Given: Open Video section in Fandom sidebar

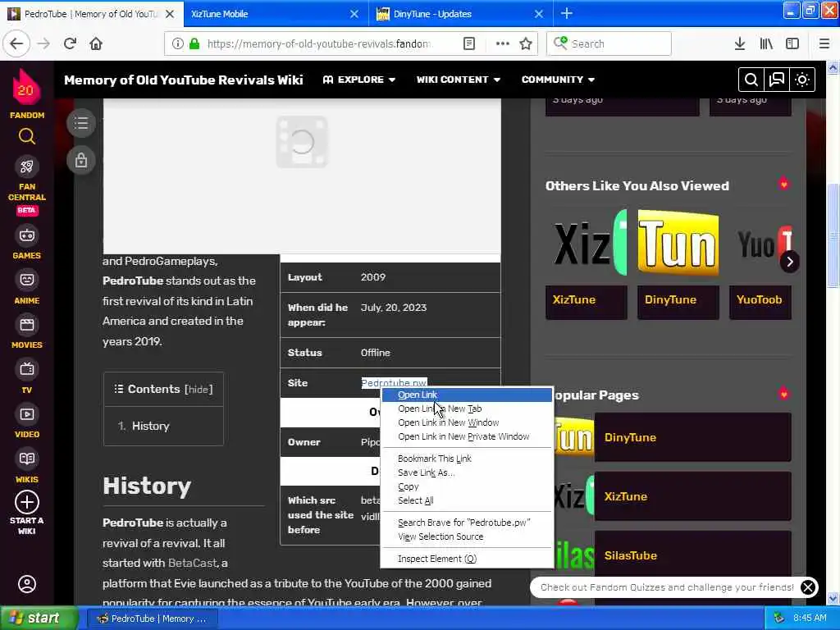Looking at the screenshot, I should [27, 422].
